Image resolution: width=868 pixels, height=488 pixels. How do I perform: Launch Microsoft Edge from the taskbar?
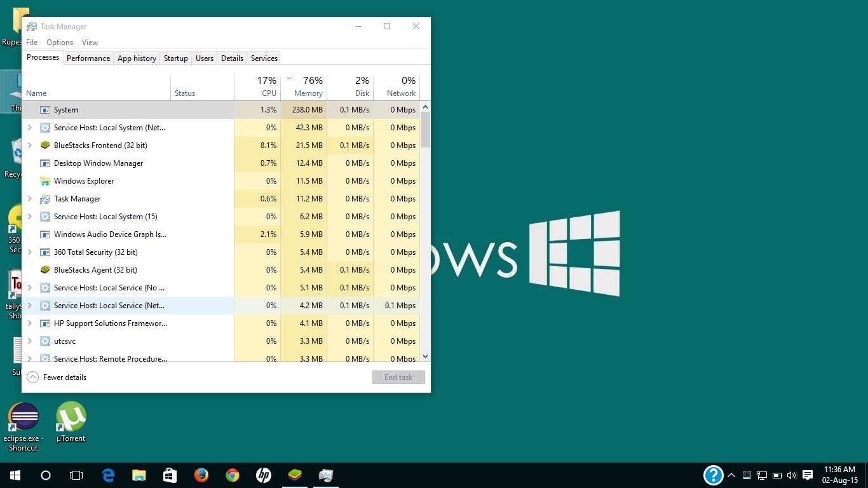coord(109,475)
